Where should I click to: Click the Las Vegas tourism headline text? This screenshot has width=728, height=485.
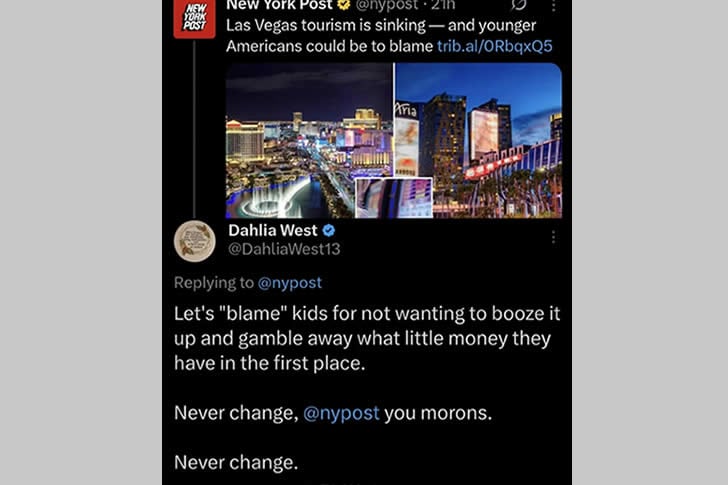pos(381,35)
